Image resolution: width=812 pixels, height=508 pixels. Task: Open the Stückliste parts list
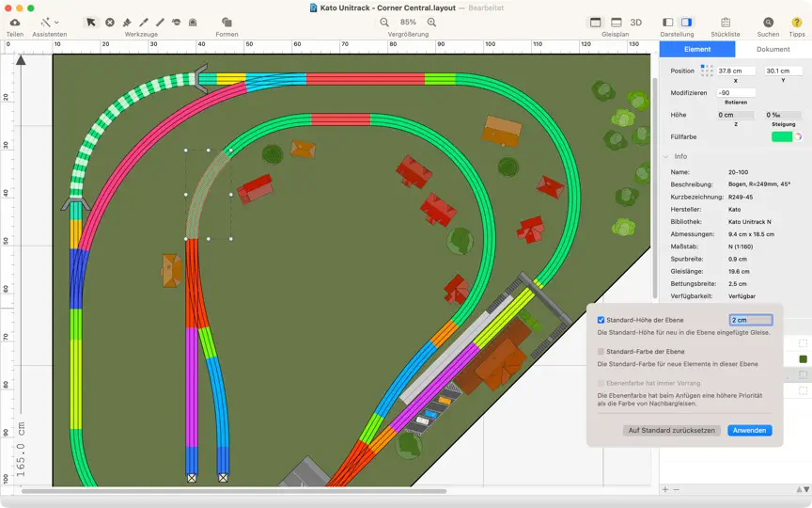point(726,23)
